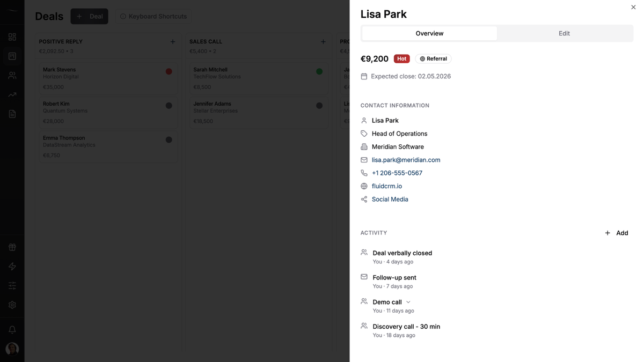The image size is (644, 362).
Task: Click the Discovery call - 30 min activity
Action: (406, 327)
